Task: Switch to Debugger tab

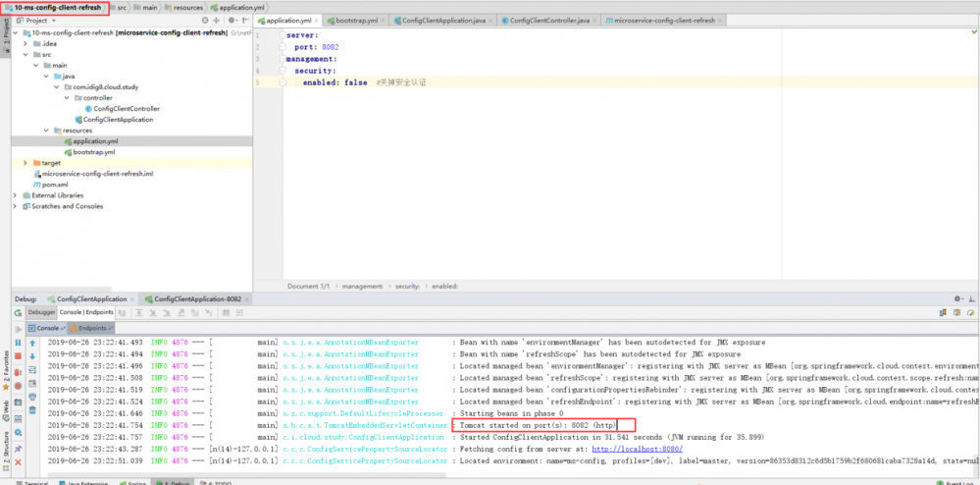Action: click(x=42, y=311)
